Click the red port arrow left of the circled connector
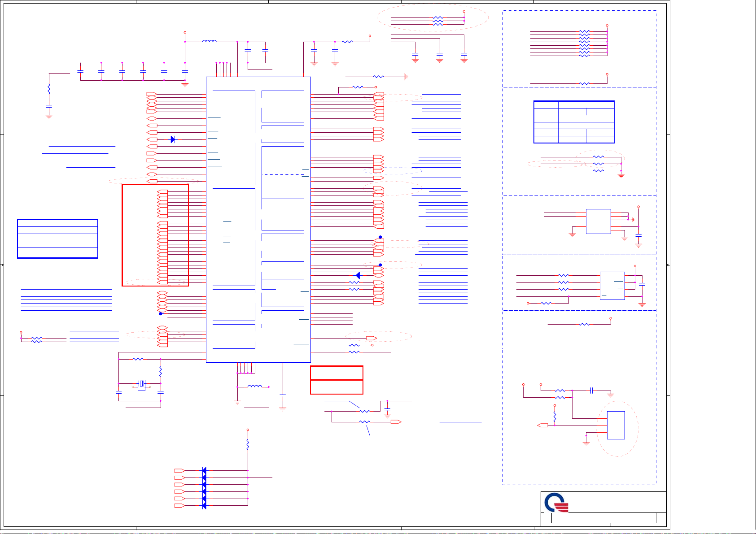The height and width of the screenshot is (534, 756). point(542,425)
